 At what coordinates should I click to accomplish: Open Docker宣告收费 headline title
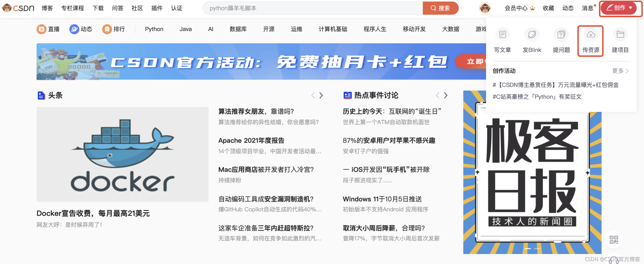[x=93, y=213]
